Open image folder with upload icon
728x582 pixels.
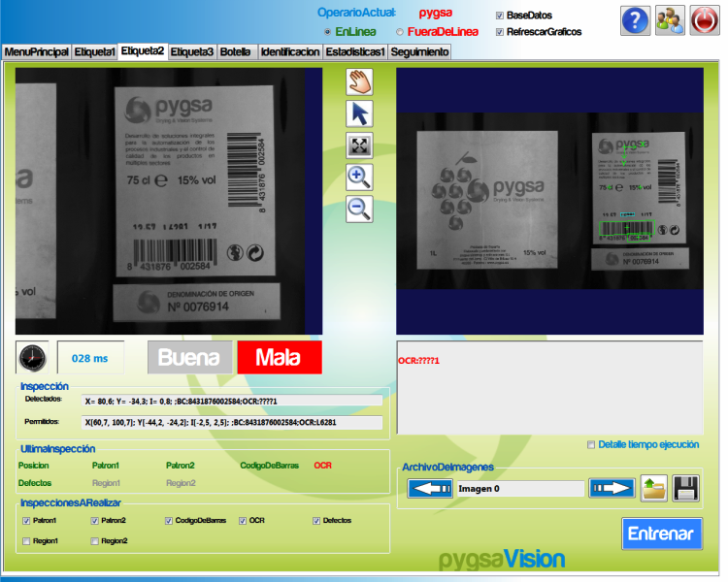pos(653,488)
